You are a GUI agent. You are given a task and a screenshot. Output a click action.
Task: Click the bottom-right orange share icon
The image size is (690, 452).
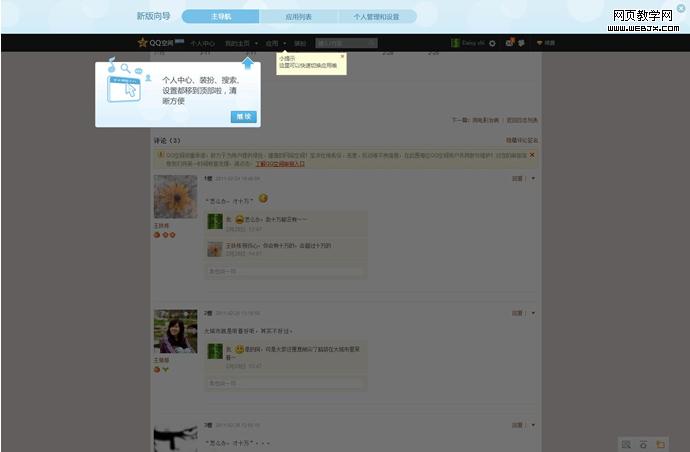pyautogui.click(x=660, y=444)
